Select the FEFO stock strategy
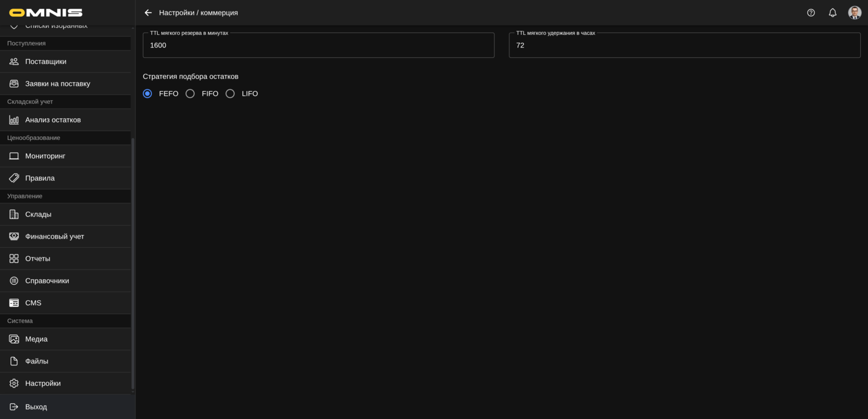Image resolution: width=868 pixels, height=419 pixels. [x=148, y=93]
